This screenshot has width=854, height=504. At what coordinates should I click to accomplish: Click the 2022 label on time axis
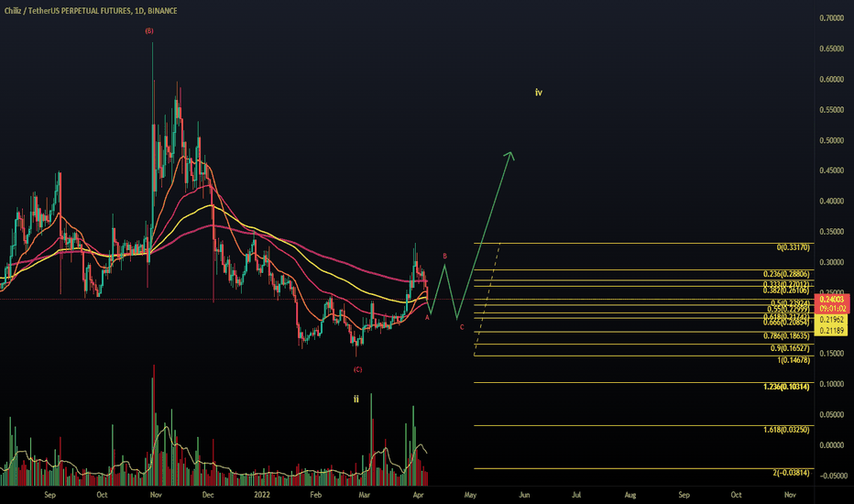[262, 495]
